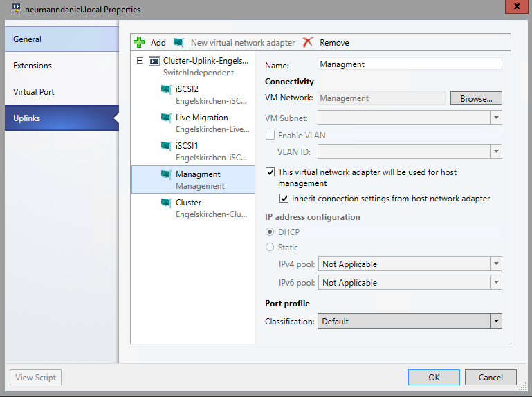Click the Cluster-Uplink-Engels switch icon
The height and width of the screenshot is (397, 532).
coord(154,61)
